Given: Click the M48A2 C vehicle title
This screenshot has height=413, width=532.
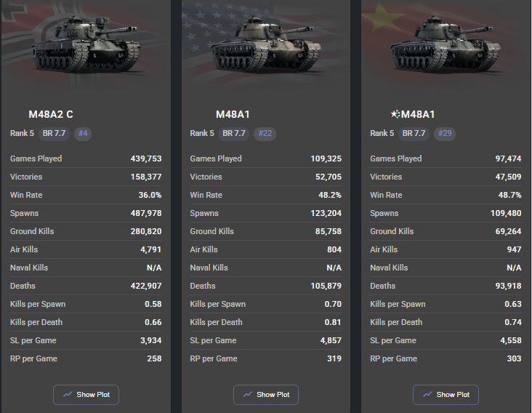Looking at the screenshot, I should point(51,114).
